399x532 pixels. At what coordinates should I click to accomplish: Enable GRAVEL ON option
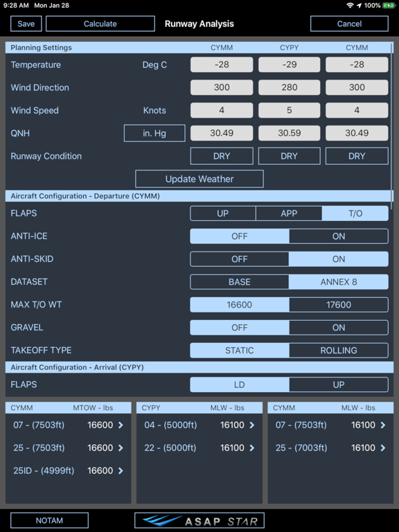339,328
